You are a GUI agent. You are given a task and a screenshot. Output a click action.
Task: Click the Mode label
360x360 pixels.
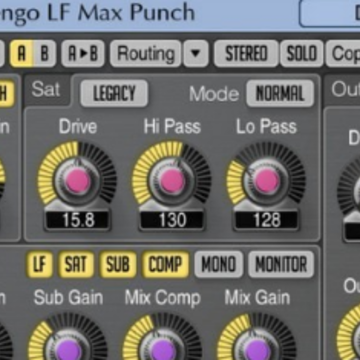pos(214,94)
